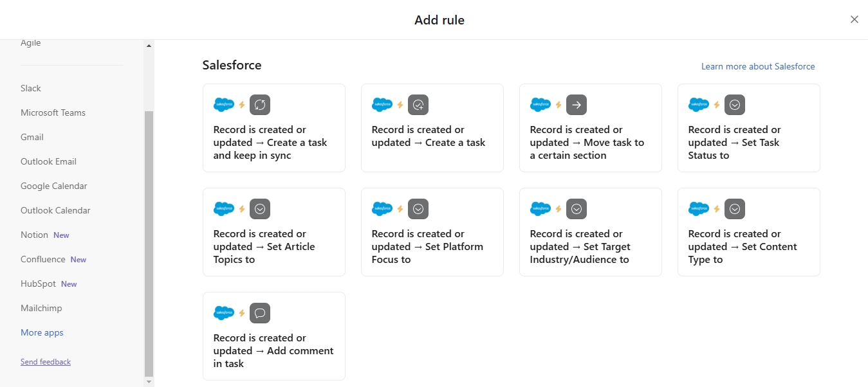
Task: Click the sidebar scroll up arrow
Action: [149, 46]
